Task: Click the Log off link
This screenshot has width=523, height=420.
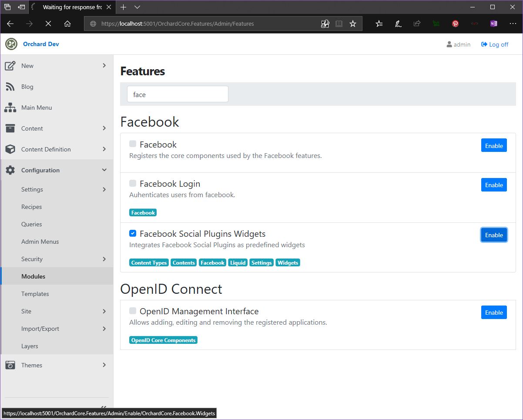Action: coord(495,44)
